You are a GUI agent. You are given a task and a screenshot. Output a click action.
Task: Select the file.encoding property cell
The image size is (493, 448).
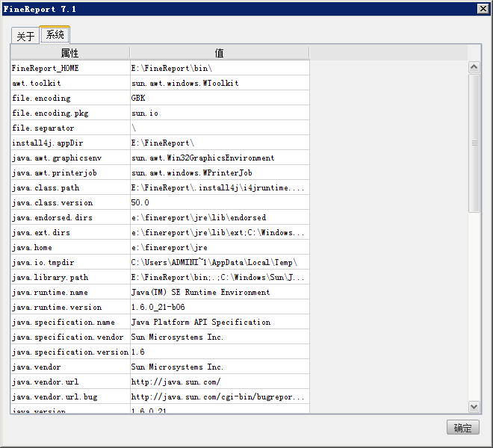[x=70, y=98]
